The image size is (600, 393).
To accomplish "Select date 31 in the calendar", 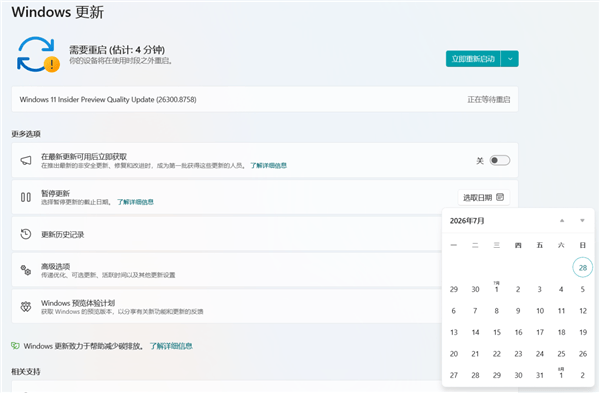I will [540, 375].
